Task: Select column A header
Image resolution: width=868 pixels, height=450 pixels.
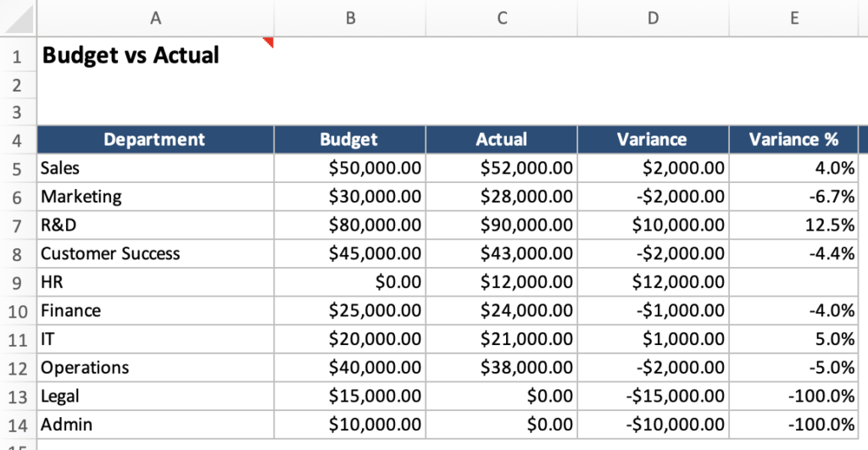Action: pyautogui.click(x=155, y=18)
